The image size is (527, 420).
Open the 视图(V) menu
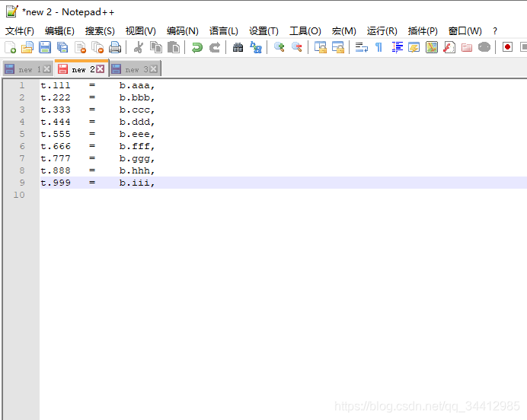click(140, 31)
